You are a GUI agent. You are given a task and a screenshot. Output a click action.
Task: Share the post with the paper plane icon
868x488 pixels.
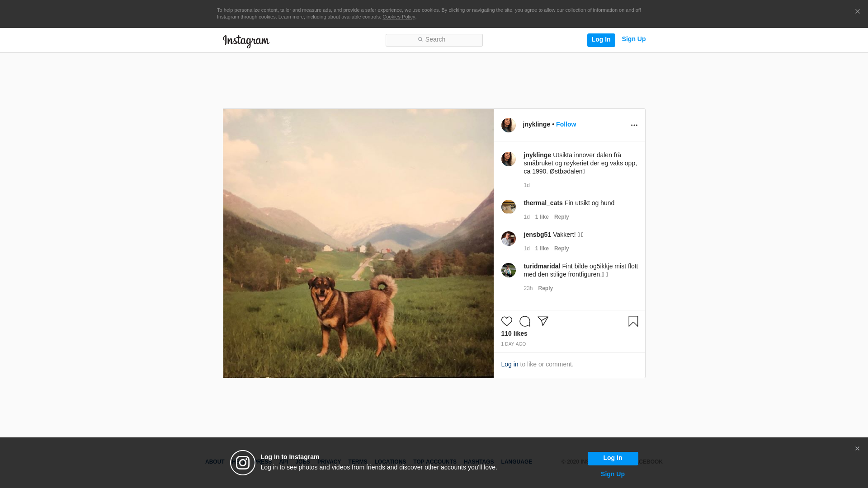[542, 321]
